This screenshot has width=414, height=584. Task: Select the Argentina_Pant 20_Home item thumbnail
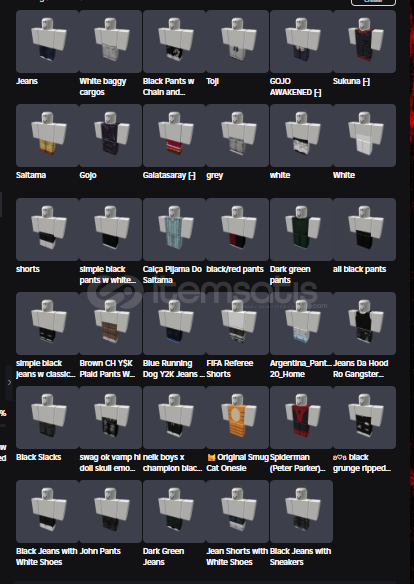(x=301, y=323)
